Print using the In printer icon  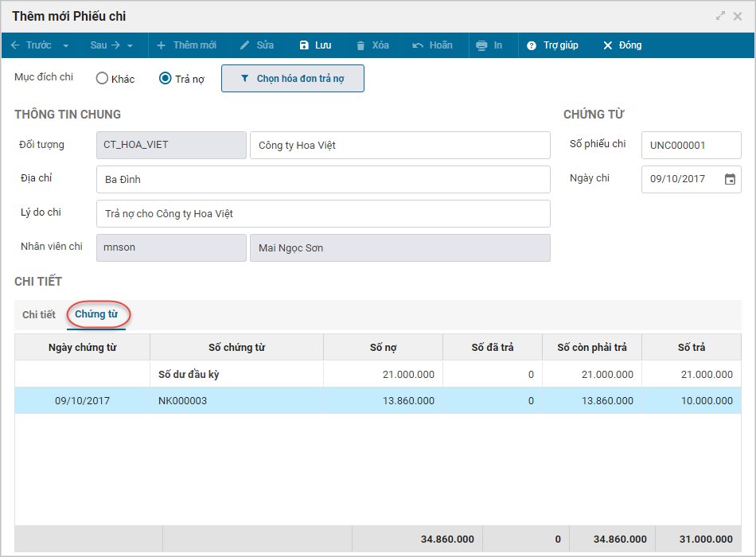(x=481, y=46)
